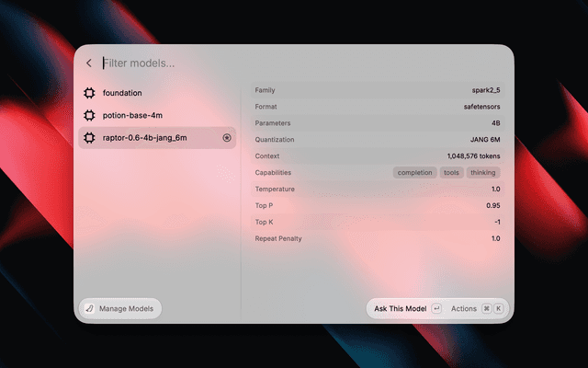Click the Manage Models feather icon
This screenshot has height=368, width=588.
(89, 309)
